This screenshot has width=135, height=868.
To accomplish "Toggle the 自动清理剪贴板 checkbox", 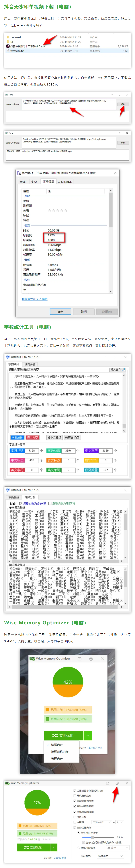I will [75, 801].
